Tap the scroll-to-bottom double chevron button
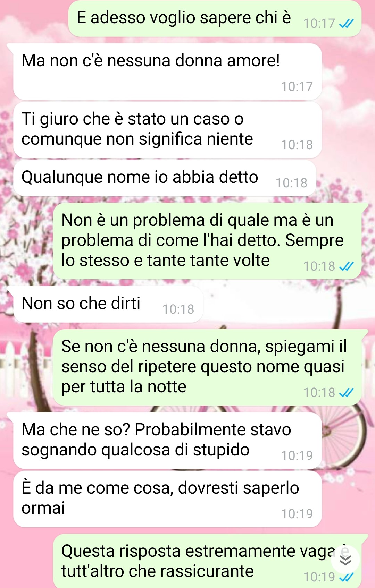This screenshot has width=375, height=588. [x=345, y=560]
